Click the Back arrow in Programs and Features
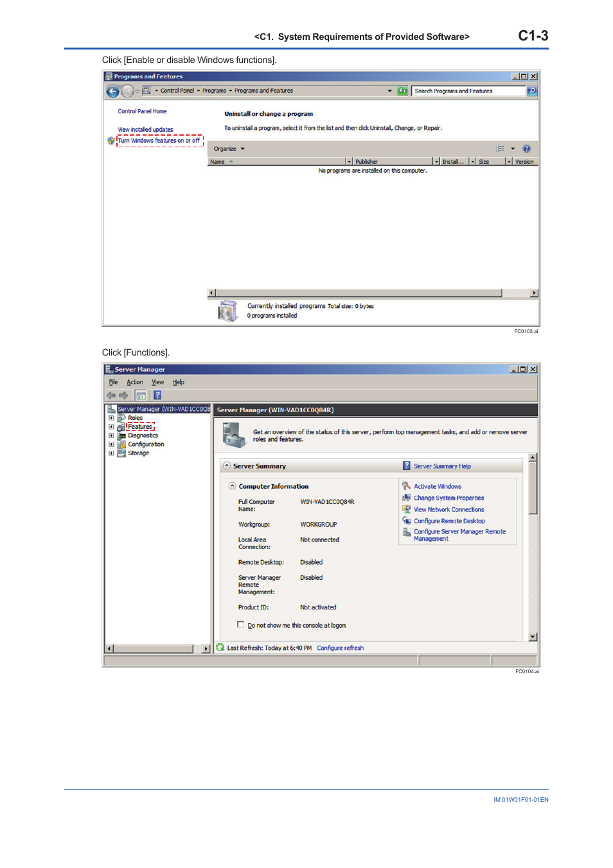 pyautogui.click(x=112, y=91)
